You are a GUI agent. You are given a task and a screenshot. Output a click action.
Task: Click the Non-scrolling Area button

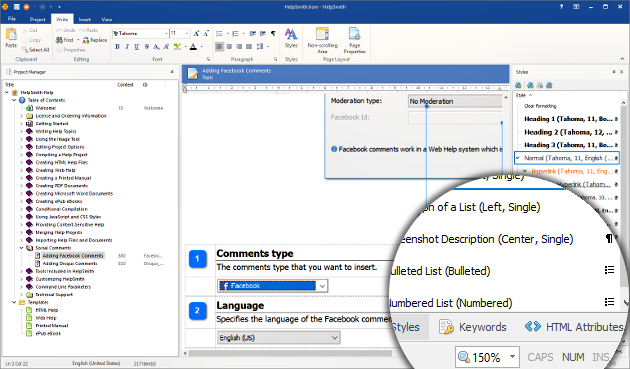point(322,40)
